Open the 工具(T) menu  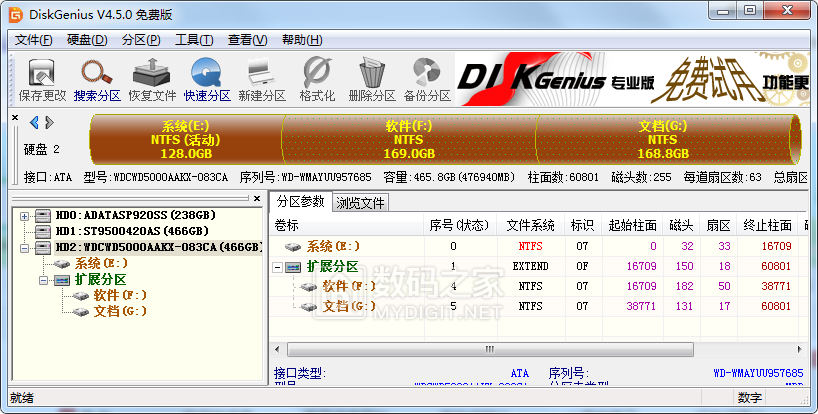click(194, 40)
